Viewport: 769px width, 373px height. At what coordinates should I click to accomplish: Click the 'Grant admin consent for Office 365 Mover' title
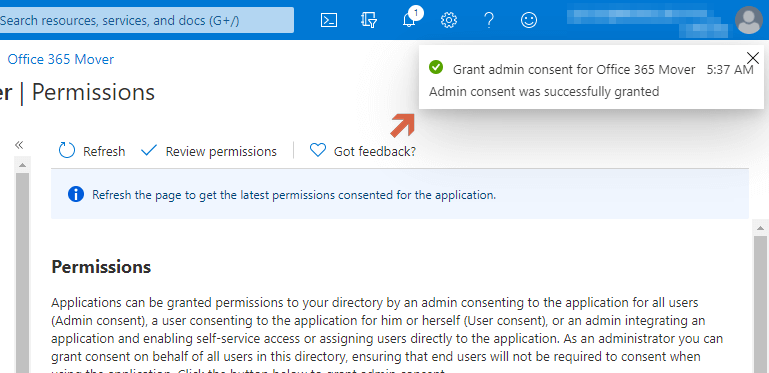(574, 70)
